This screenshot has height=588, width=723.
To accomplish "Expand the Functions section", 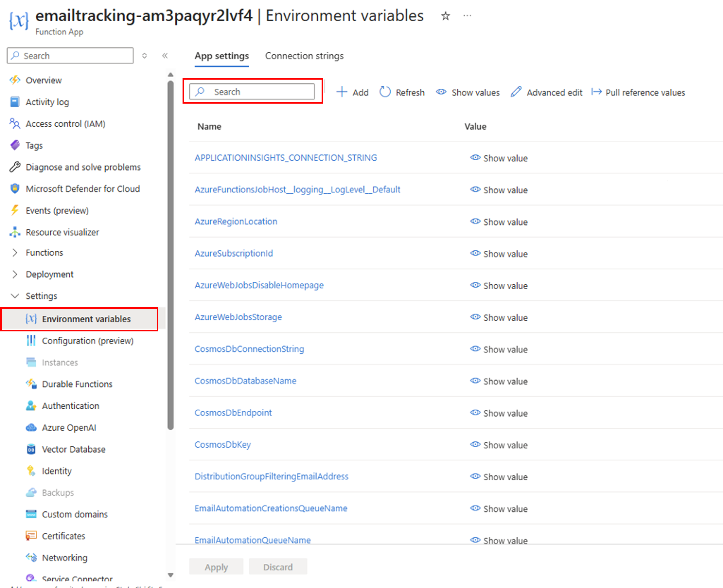I will point(15,253).
